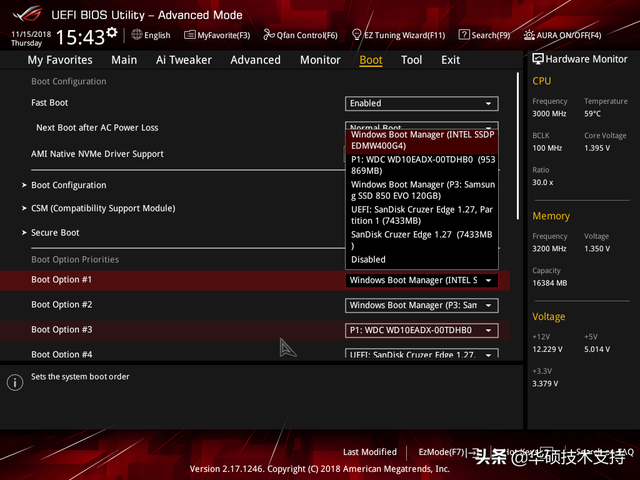Viewport: 640px width, 480px height.
Task: Open Search(F9) tool
Action: coord(484,35)
